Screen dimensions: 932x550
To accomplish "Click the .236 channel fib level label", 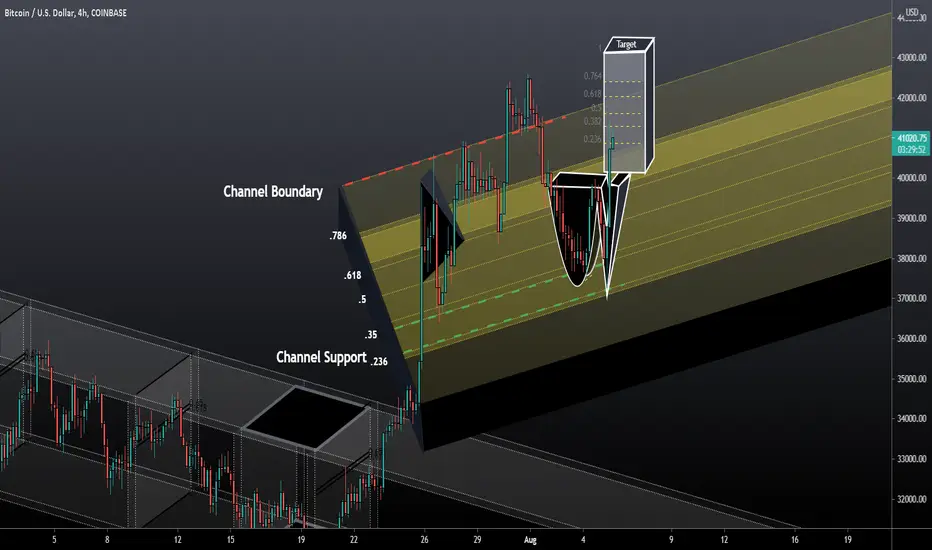I will pyautogui.click(x=379, y=362).
